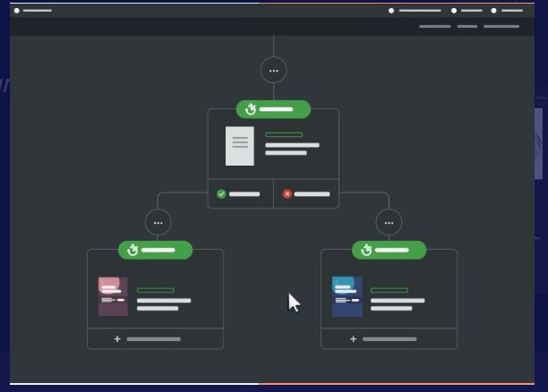Click the progress bar at the bottom of the window
The height and width of the screenshot is (392, 548).
click(272, 384)
